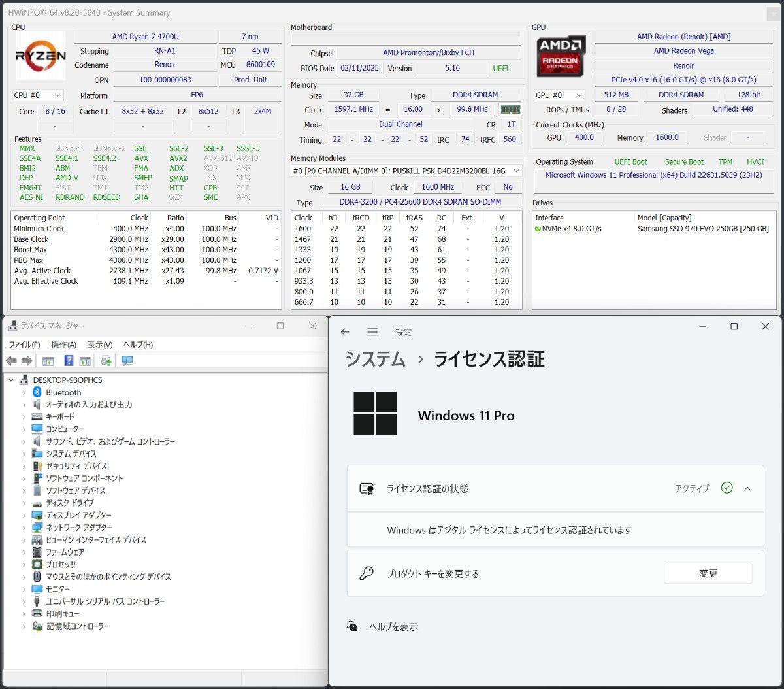This screenshot has width=784, height=689.
Task: Click the green memory module chip icon in HWiNFO
Action: (510, 109)
